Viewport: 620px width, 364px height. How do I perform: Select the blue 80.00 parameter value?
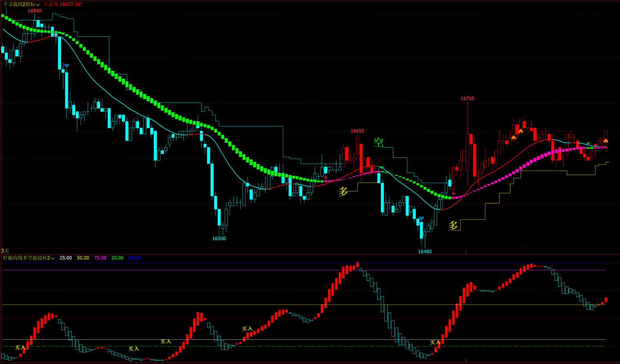pyautogui.click(x=134, y=258)
